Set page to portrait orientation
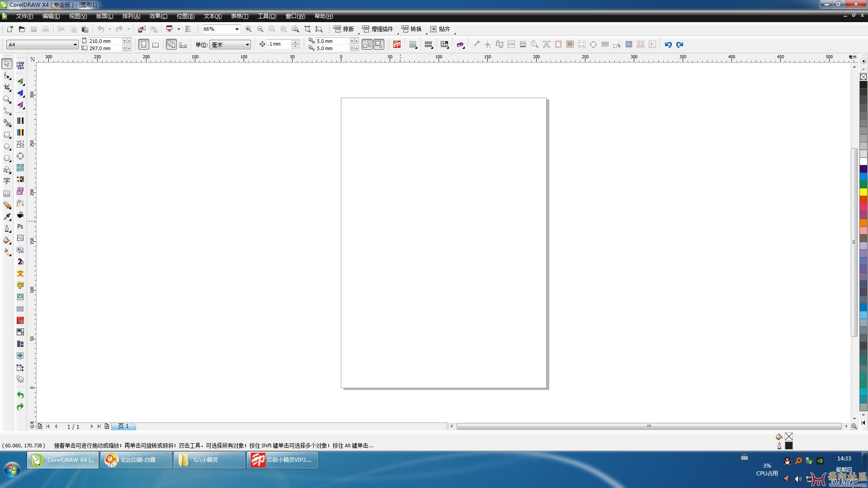Viewport: 868px width, 488px height. 144,44
